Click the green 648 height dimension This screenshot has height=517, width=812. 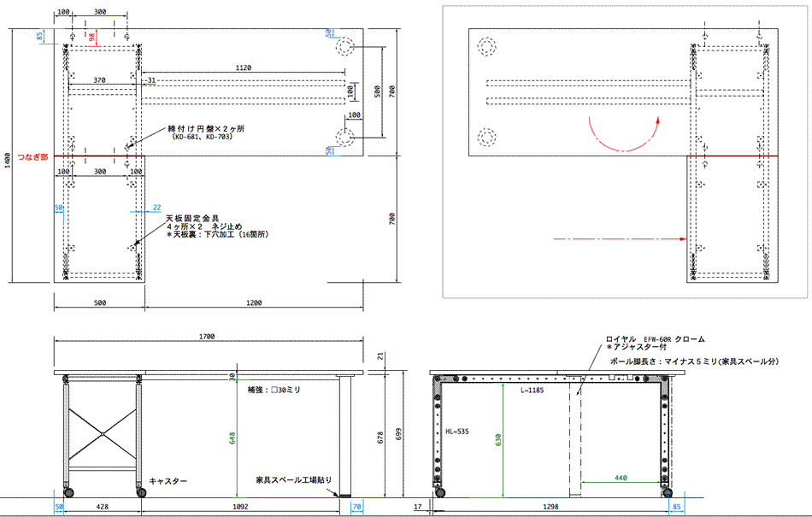click(230, 438)
